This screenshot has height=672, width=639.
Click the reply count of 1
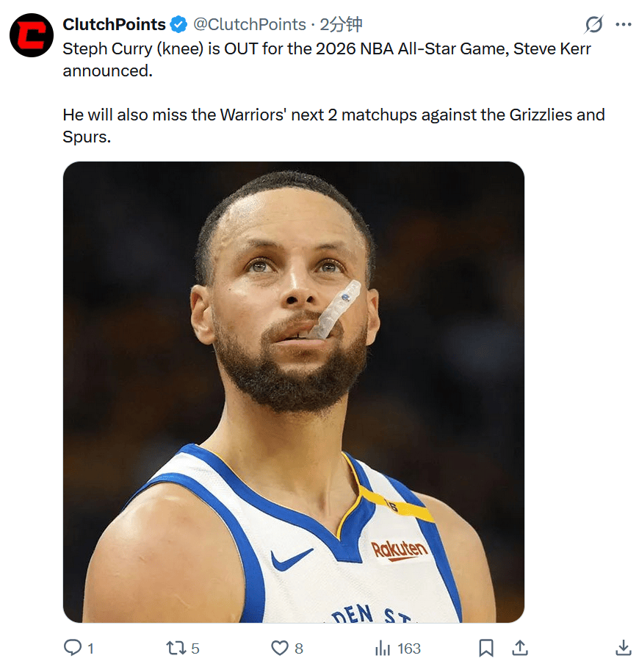90,648
